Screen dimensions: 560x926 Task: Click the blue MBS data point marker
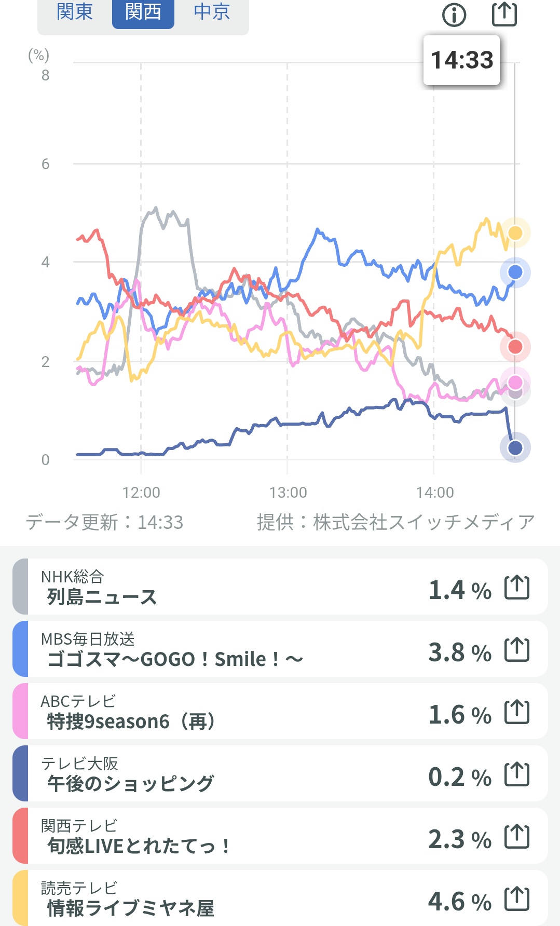point(515,272)
